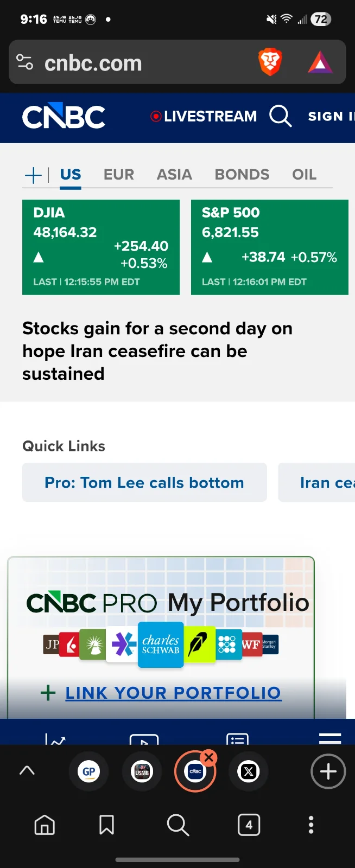Open site settings icon beside cnbc.com
Screen dimensions: 355x868
pos(25,62)
